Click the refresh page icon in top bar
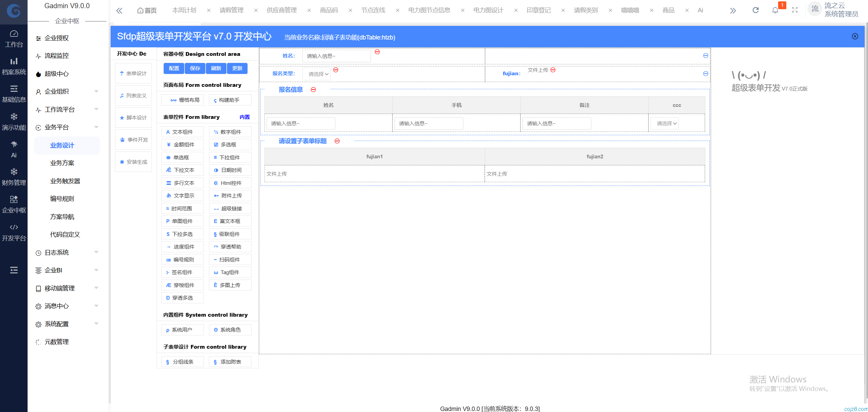The height and width of the screenshot is (412, 868). 755,10
